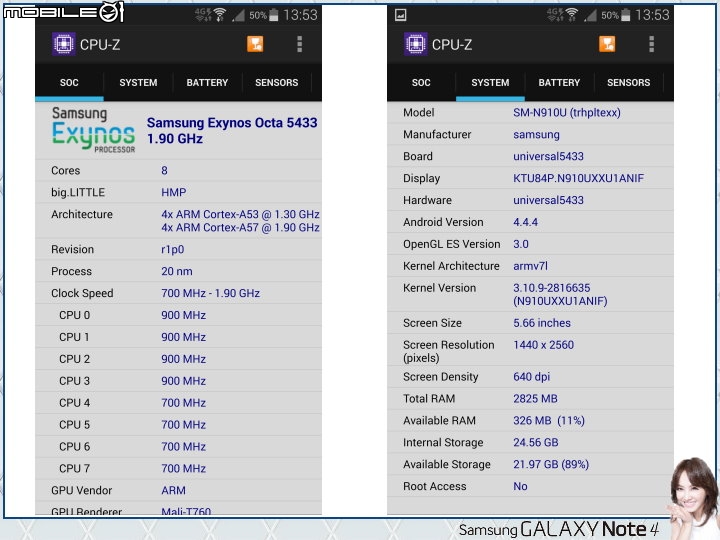Screen dimensions: 720x540
Task: Tap CPU-Z app icon in right phone
Action: coord(416,44)
